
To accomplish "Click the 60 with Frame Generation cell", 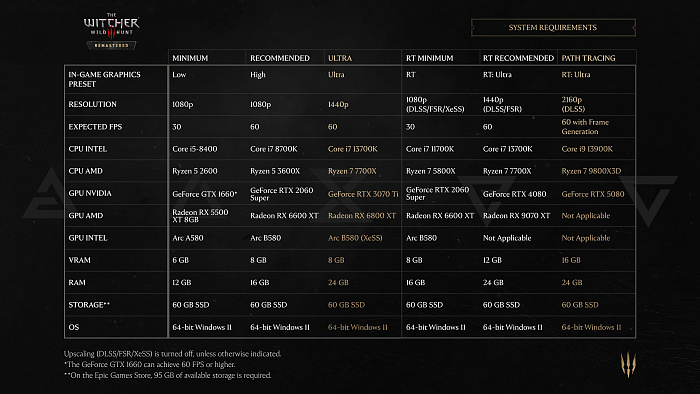I will pyautogui.click(x=585, y=127).
